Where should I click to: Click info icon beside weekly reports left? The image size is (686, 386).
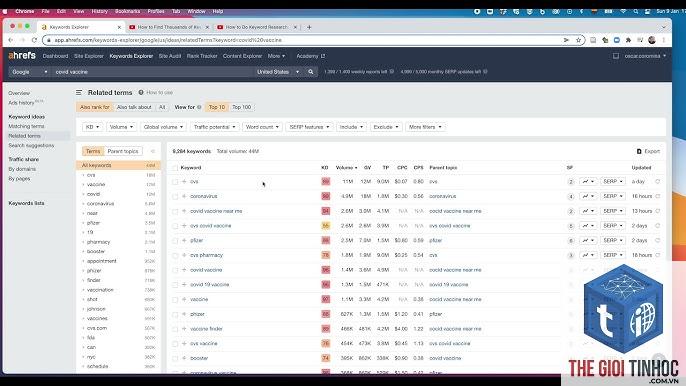point(392,71)
